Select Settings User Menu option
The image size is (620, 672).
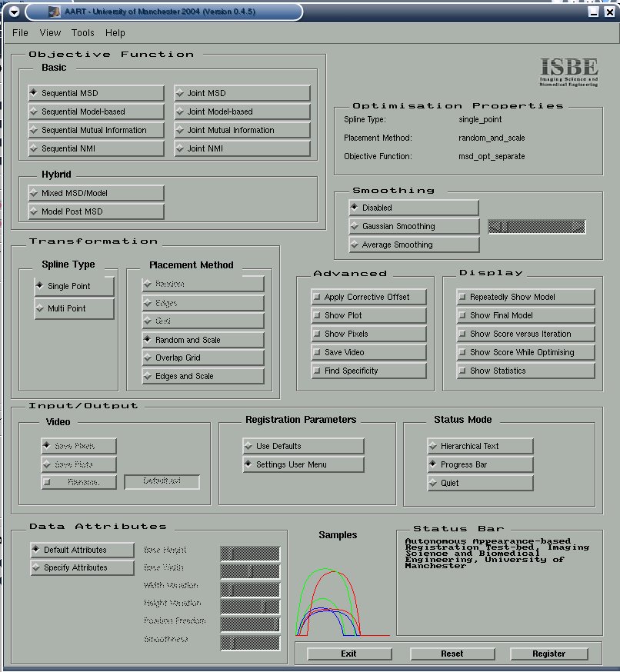(x=304, y=464)
